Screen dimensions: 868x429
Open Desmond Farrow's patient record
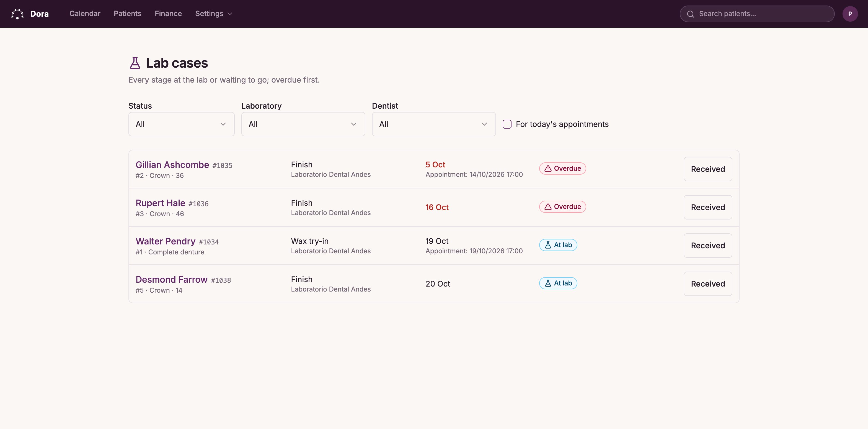[x=172, y=280]
